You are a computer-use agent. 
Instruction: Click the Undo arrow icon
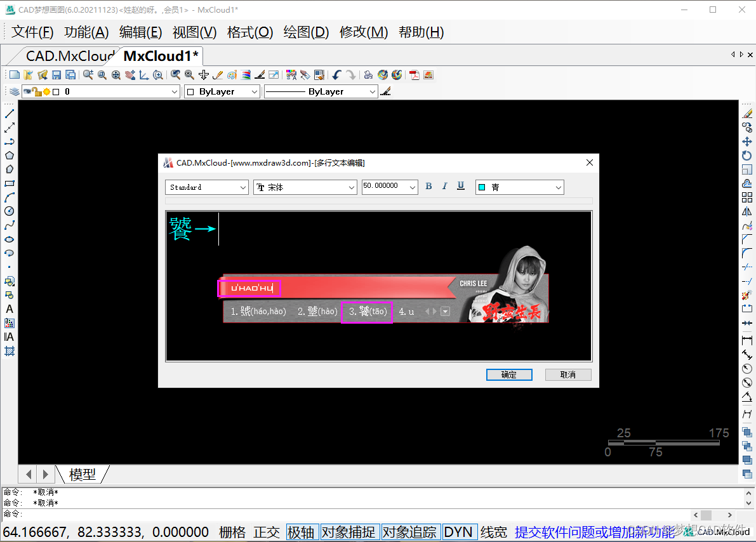pyautogui.click(x=336, y=75)
